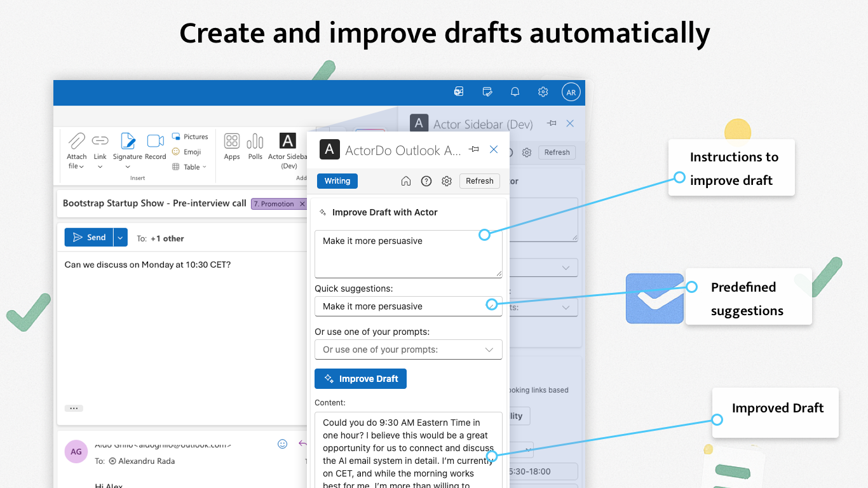Open the Apps panel icon
868x488 pixels.
coord(231,147)
